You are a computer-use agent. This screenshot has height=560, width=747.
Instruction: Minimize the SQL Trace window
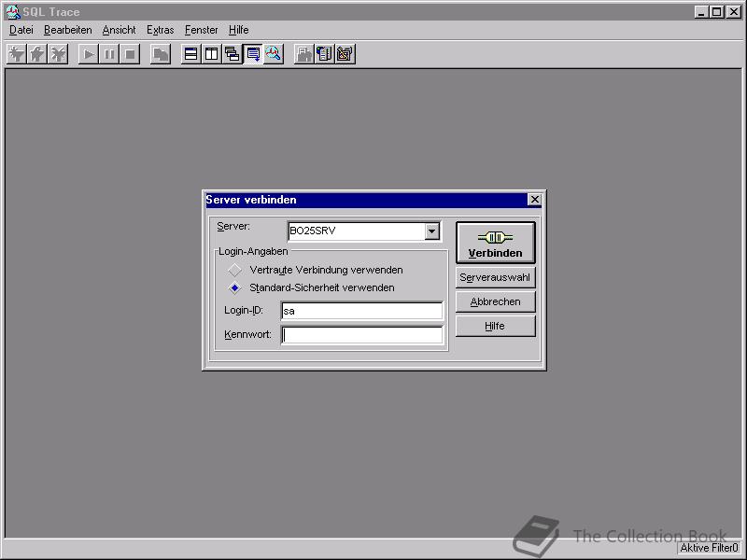pos(701,12)
